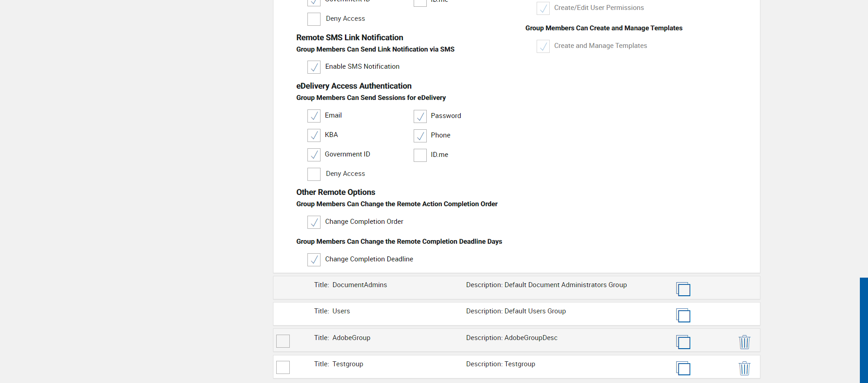
Task: Copy the Testgroup group
Action: (x=683, y=368)
